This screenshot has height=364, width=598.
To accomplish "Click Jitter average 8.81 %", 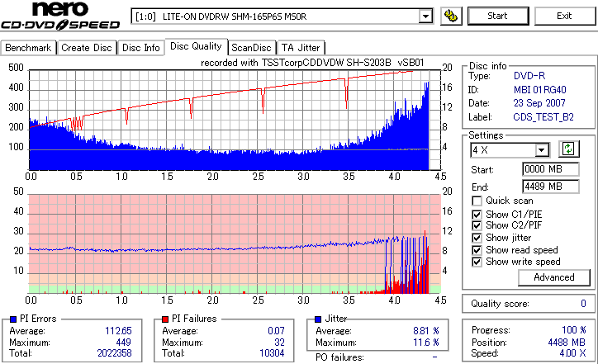I will (x=426, y=331).
